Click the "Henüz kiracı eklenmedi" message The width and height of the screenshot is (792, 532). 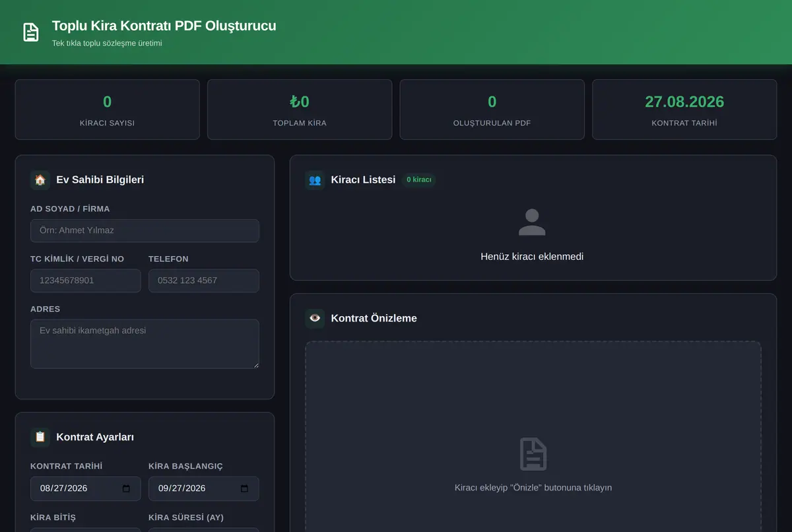pos(532,256)
